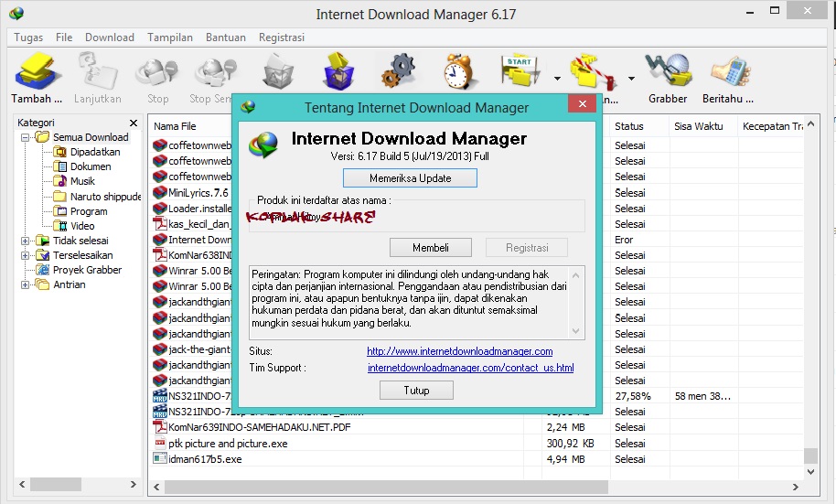
Task: Open the Tampilan menu
Action: 169,38
